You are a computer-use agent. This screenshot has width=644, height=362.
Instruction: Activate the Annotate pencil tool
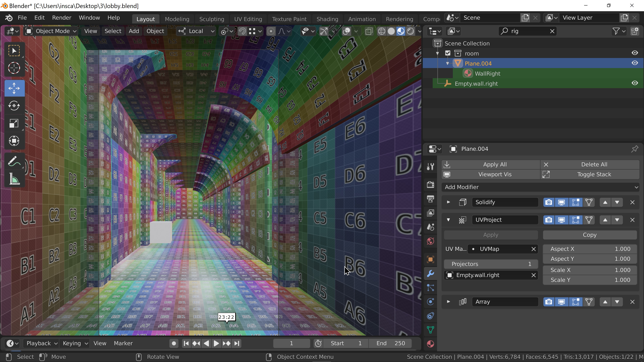coord(14,161)
